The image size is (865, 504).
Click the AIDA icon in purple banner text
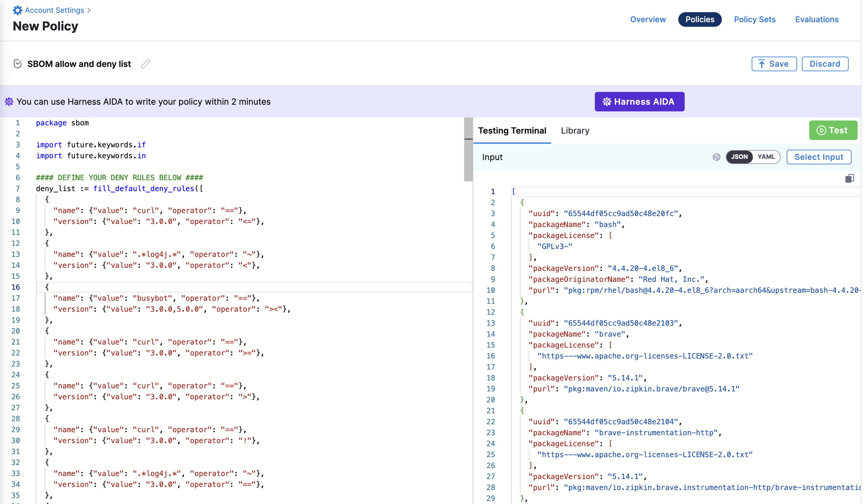(x=9, y=102)
